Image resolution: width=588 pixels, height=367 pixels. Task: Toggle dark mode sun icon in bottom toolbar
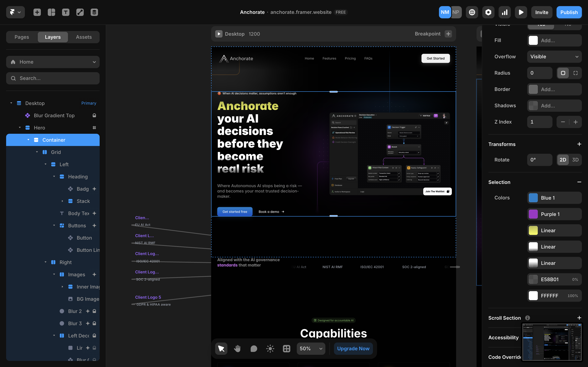pyautogui.click(x=270, y=349)
